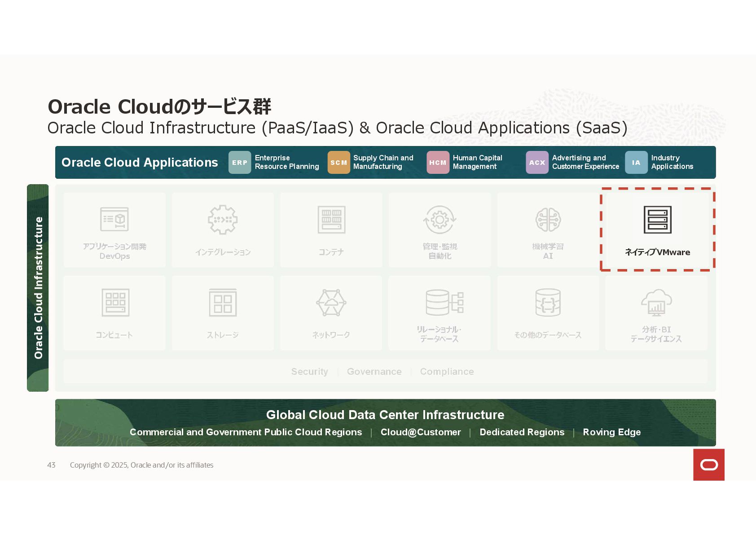This screenshot has width=756, height=535.
Task: Select the analytics BI data science icon
Action: click(656, 302)
